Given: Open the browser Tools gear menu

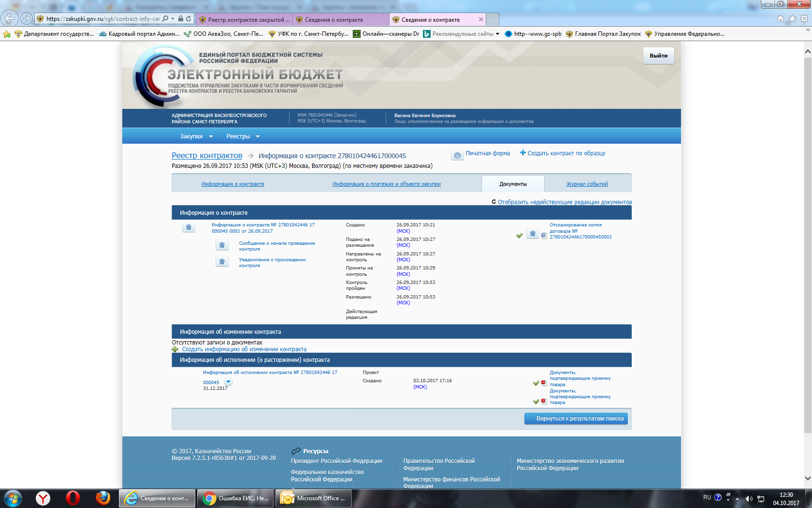Looking at the screenshot, I should 804,19.
